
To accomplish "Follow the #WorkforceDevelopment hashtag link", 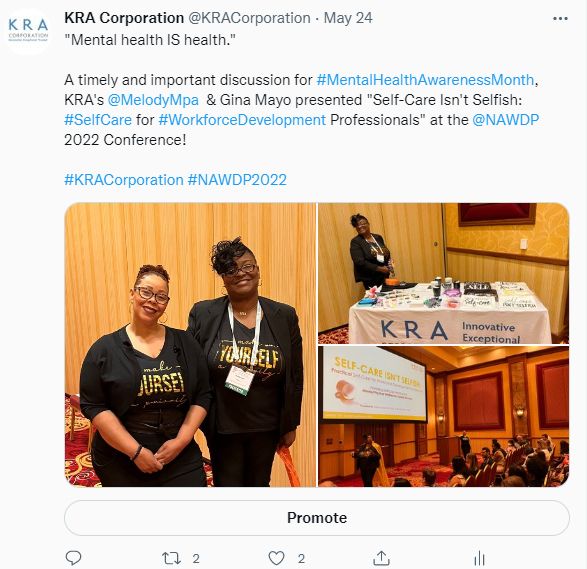I will pos(242,120).
